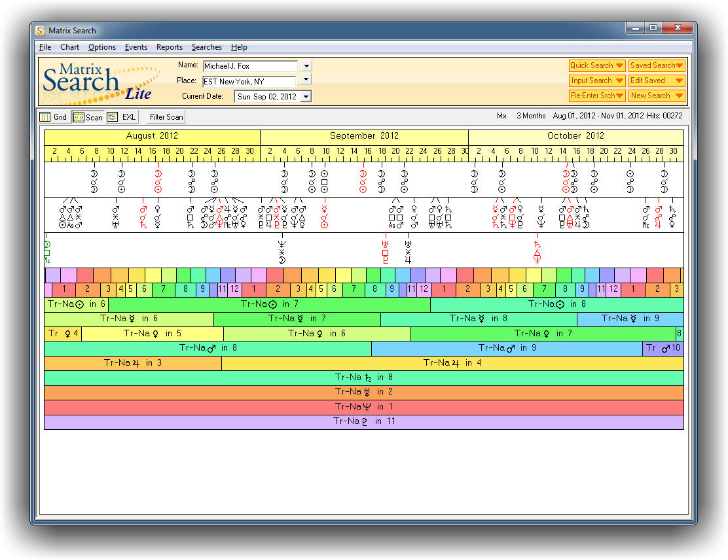Open the Current Date picker dropdown

[306, 97]
